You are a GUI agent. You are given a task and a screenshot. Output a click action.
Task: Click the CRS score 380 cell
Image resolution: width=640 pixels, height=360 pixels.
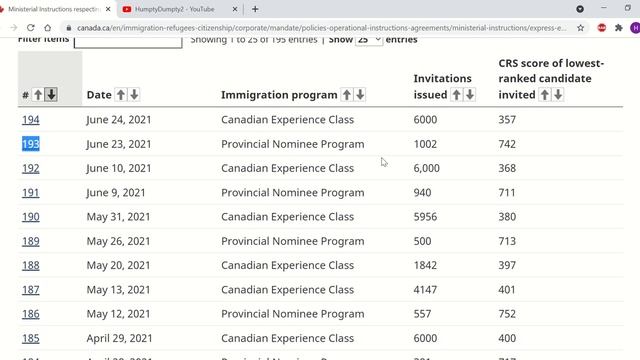click(507, 217)
